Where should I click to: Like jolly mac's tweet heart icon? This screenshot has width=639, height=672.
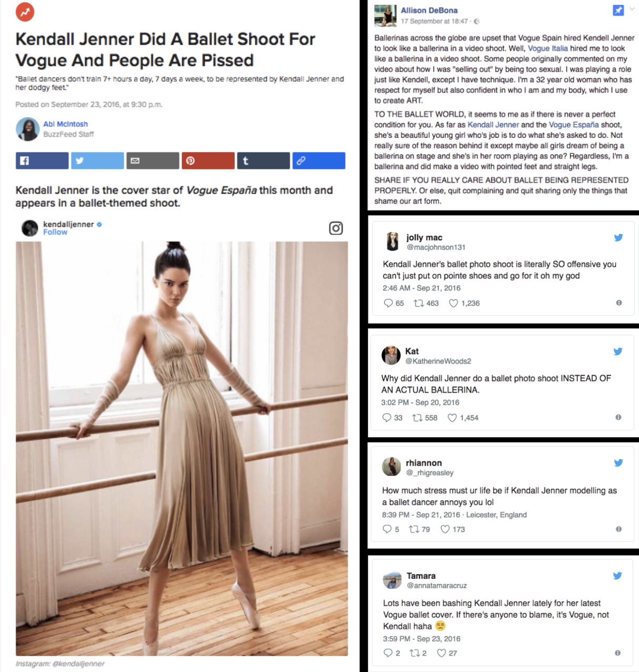pos(453,303)
